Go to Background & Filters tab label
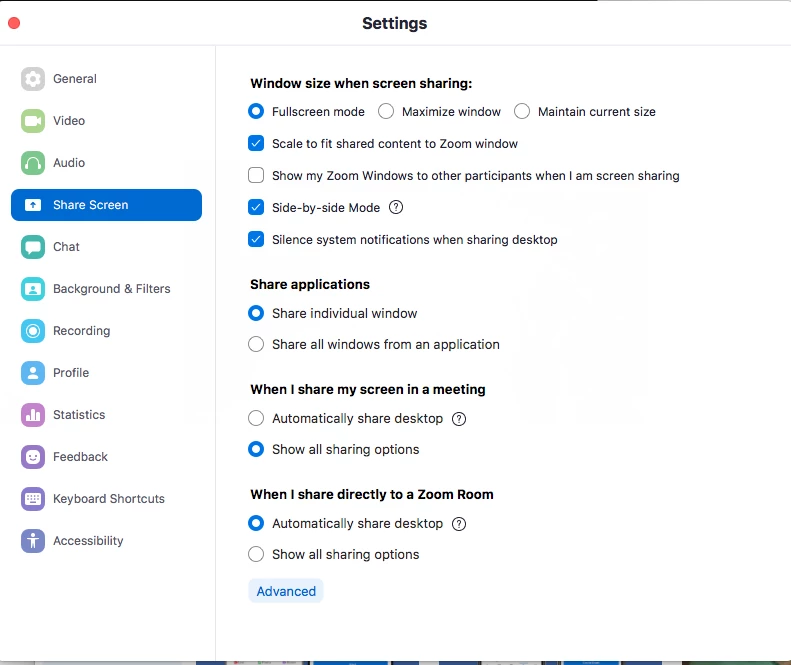Screen dimensions: 791x665 click(x=112, y=289)
